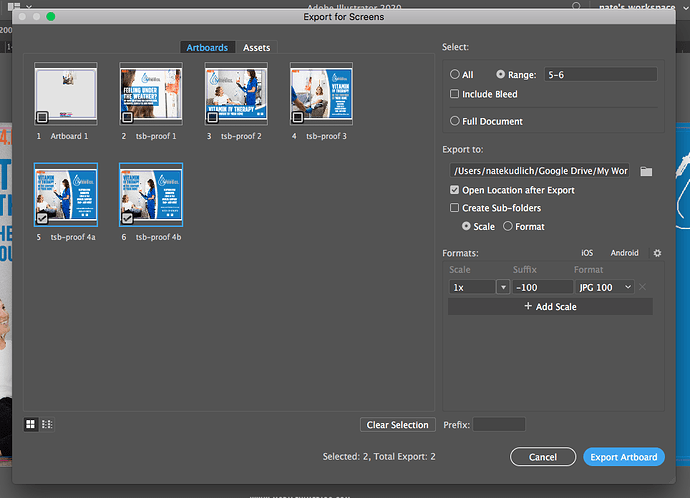Open the export location folder browser icon
The height and width of the screenshot is (498, 690).
(646, 171)
